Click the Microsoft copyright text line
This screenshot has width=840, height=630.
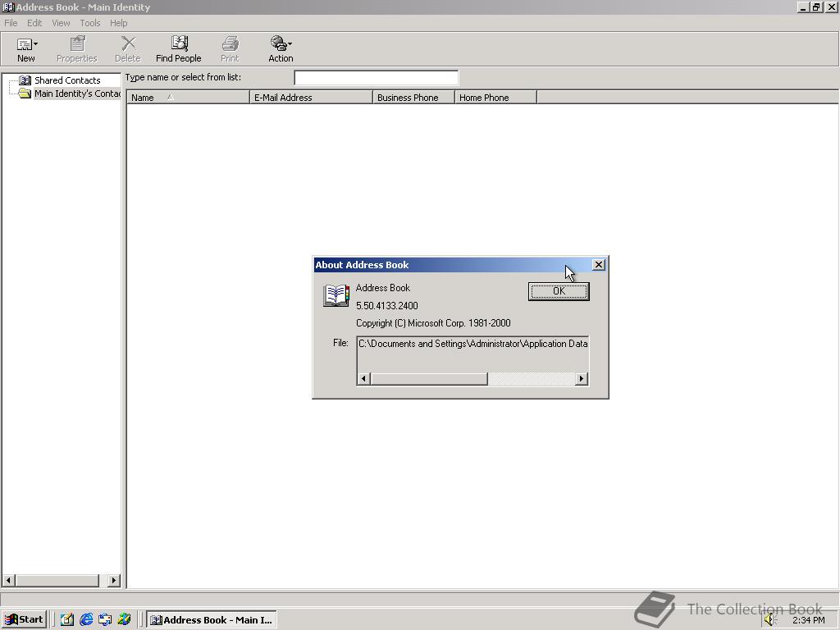pyautogui.click(x=433, y=323)
